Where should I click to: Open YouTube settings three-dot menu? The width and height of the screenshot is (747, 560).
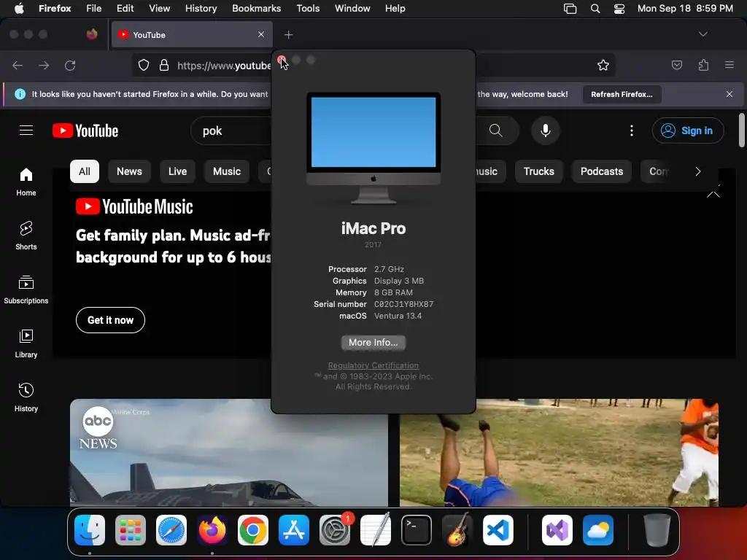click(x=632, y=131)
